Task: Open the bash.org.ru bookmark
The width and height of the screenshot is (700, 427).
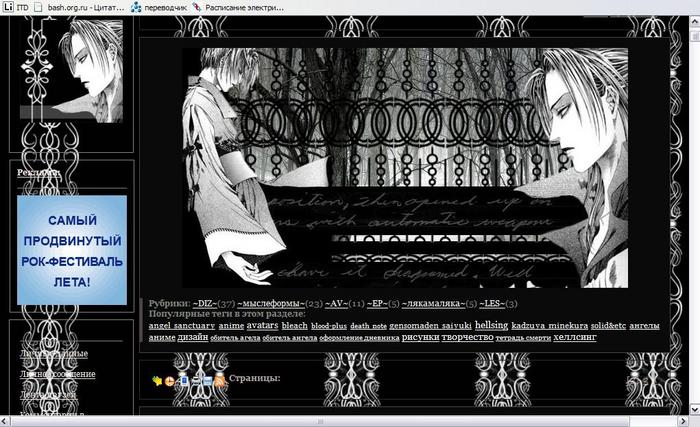Action: [x=79, y=8]
